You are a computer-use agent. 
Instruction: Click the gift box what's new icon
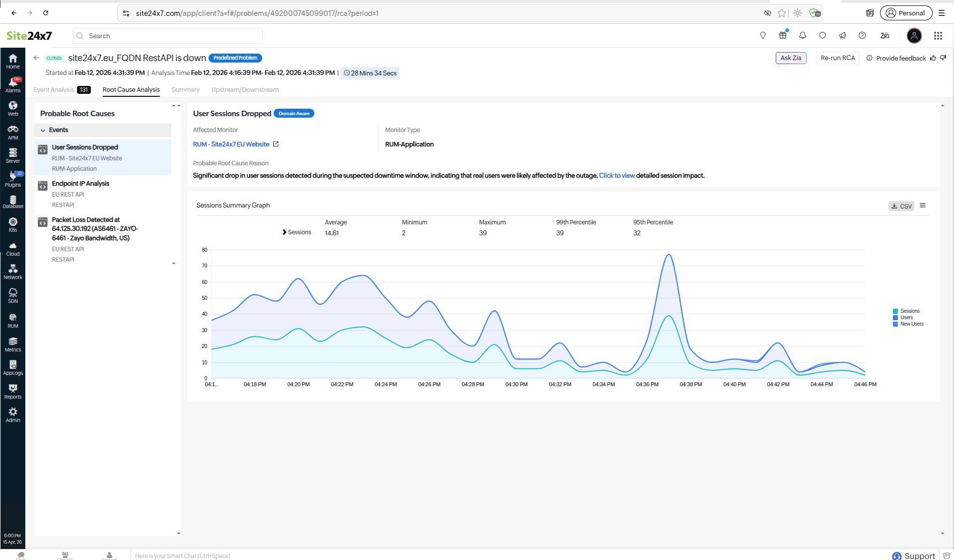(x=783, y=35)
